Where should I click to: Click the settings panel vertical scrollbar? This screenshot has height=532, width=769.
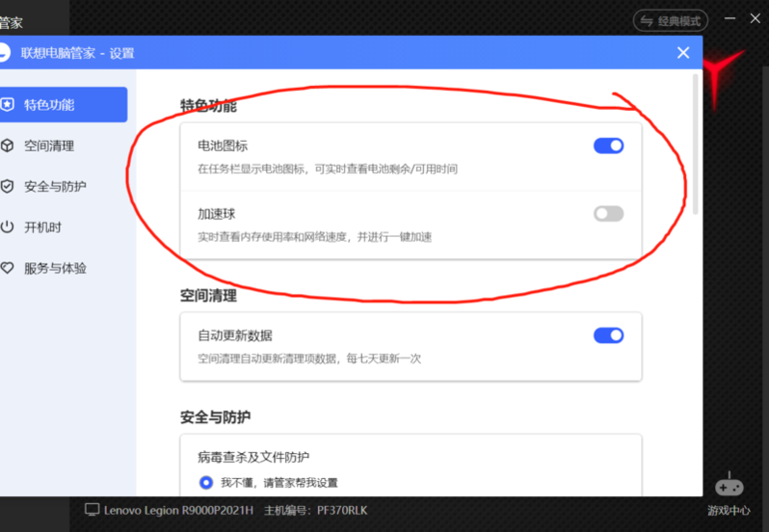point(697,145)
